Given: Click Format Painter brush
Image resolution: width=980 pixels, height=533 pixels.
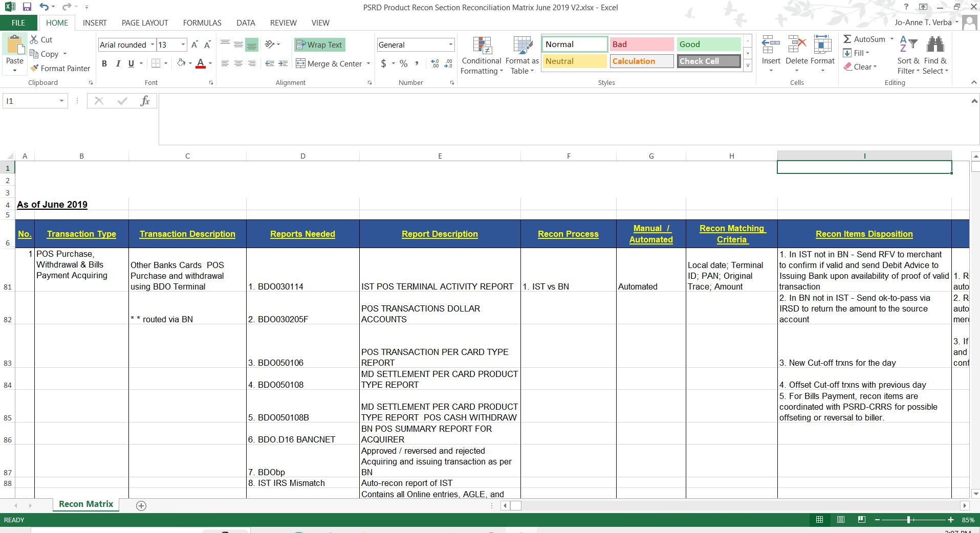Looking at the screenshot, I should click(60, 68).
